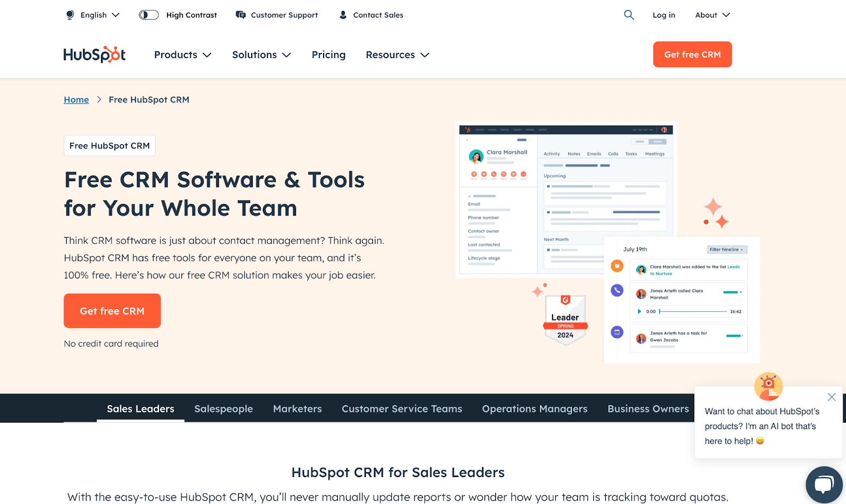The height and width of the screenshot is (504, 846).
Task: Click the globe icon beside English
Action: [x=69, y=15]
